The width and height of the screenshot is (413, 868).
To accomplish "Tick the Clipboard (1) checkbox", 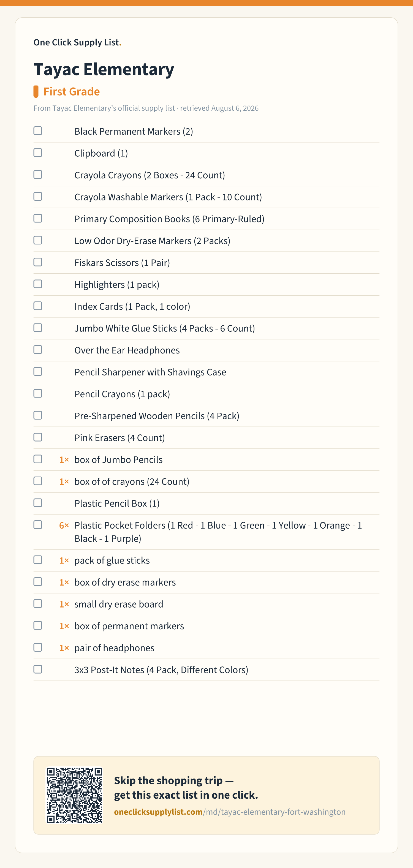I will 38,153.
